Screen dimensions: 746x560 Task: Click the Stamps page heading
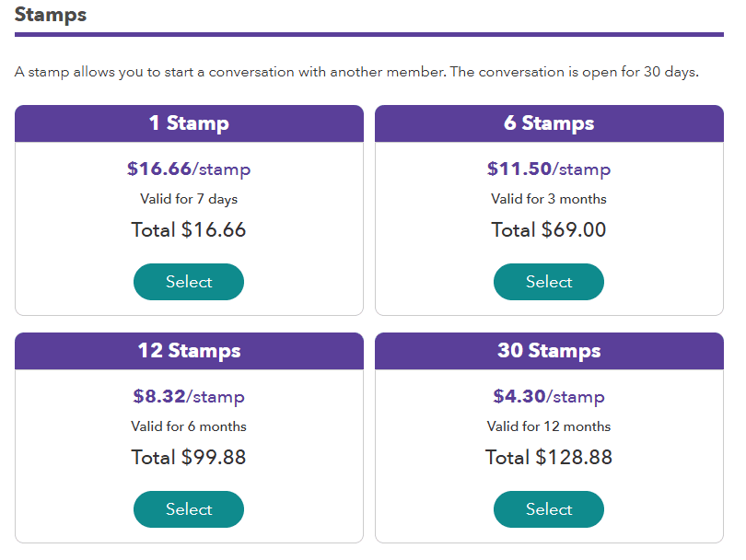[x=51, y=15]
